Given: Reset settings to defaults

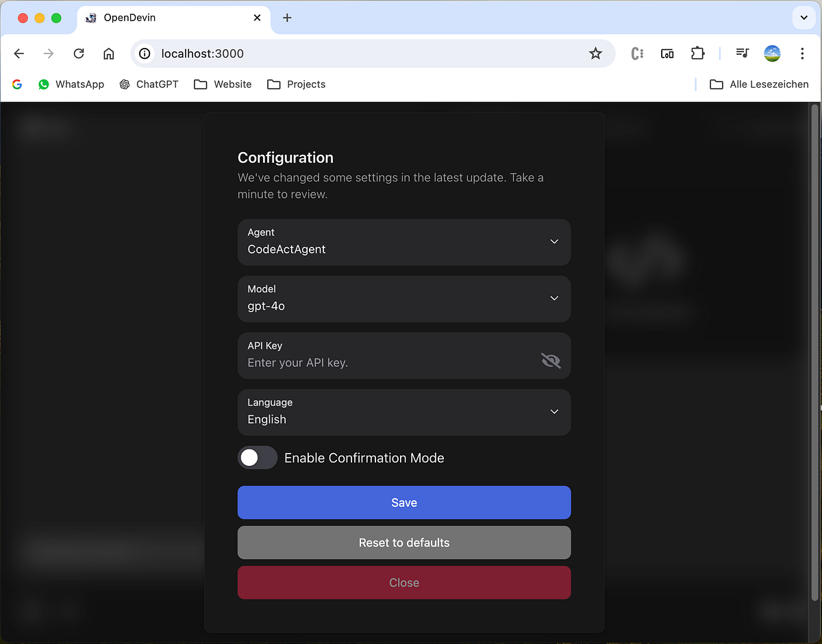Looking at the screenshot, I should pyautogui.click(x=404, y=542).
